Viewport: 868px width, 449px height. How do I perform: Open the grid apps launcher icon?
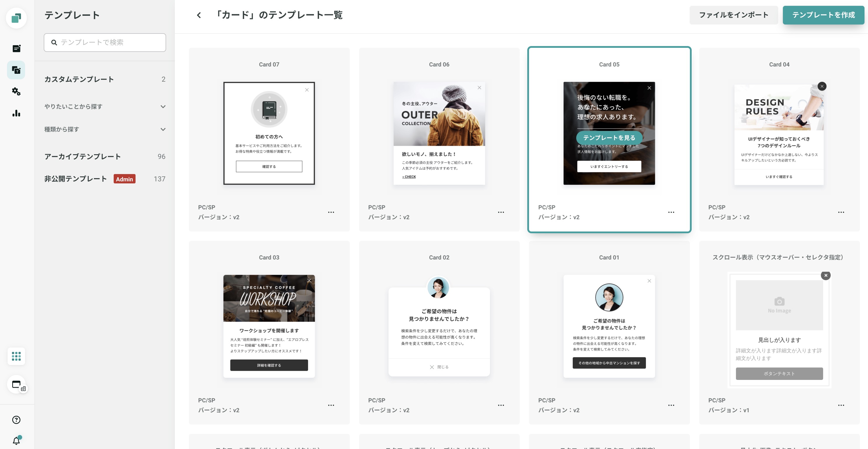pos(16,356)
